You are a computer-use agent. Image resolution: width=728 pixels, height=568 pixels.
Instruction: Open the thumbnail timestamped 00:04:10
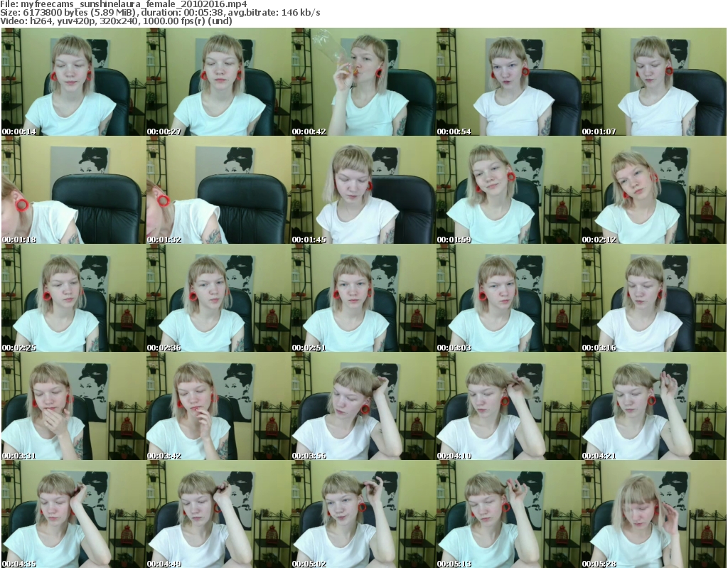coord(508,407)
